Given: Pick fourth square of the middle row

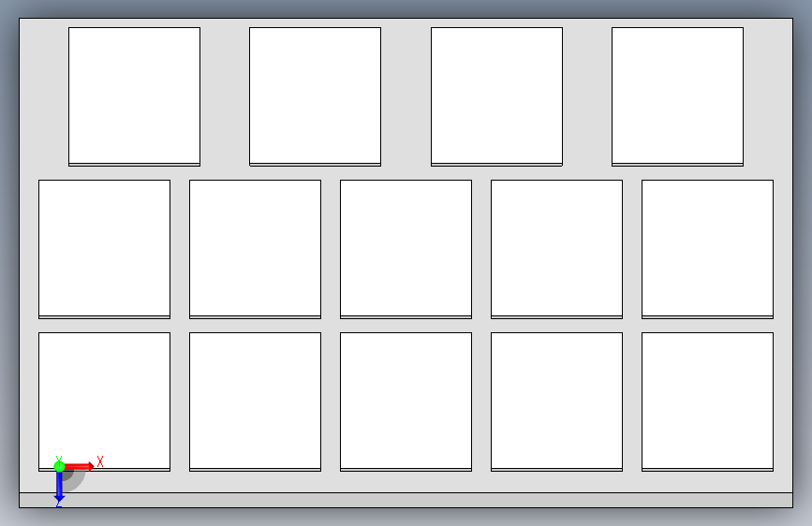Looking at the screenshot, I should point(556,249).
